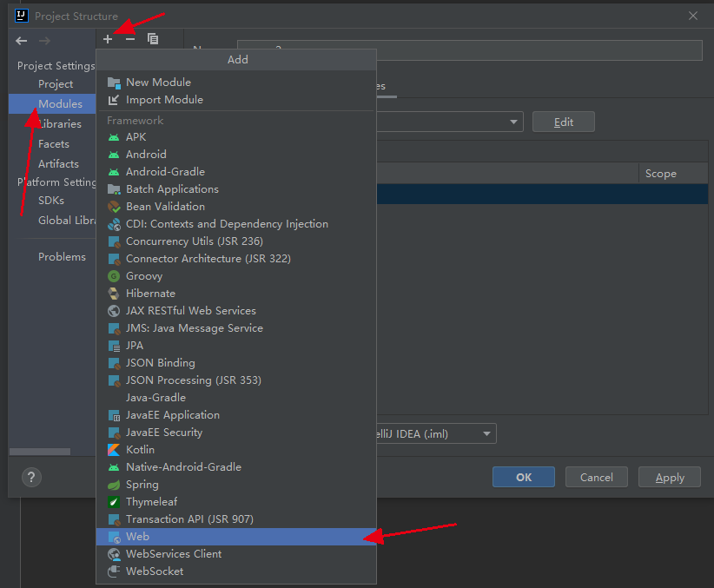
Task: Click the forward navigation arrow
Action: tap(44, 41)
